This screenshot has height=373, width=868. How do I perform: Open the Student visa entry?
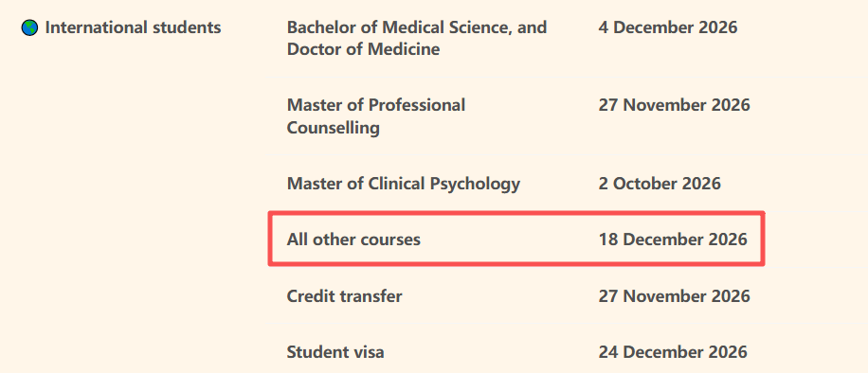point(335,352)
